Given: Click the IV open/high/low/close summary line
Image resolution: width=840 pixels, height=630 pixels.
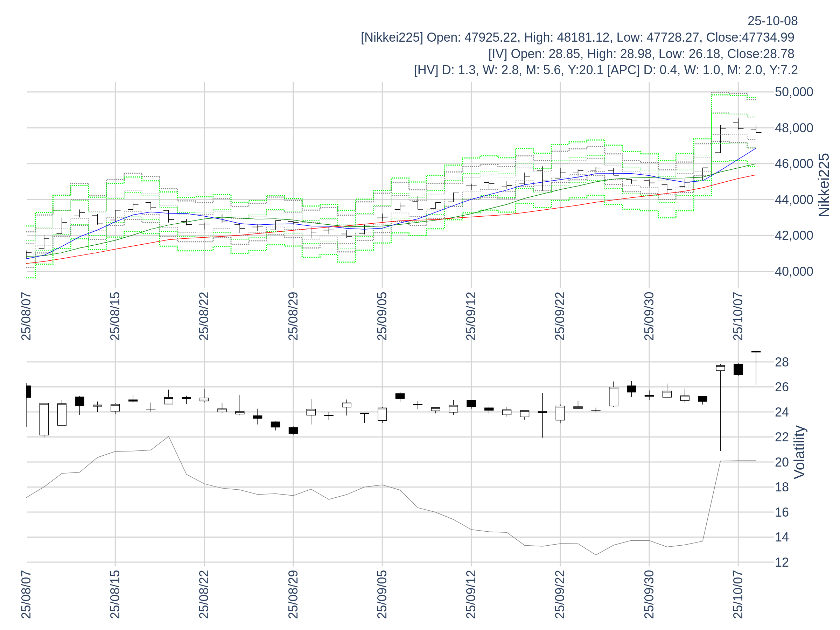Looking at the screenshot, I should (641, 54).
